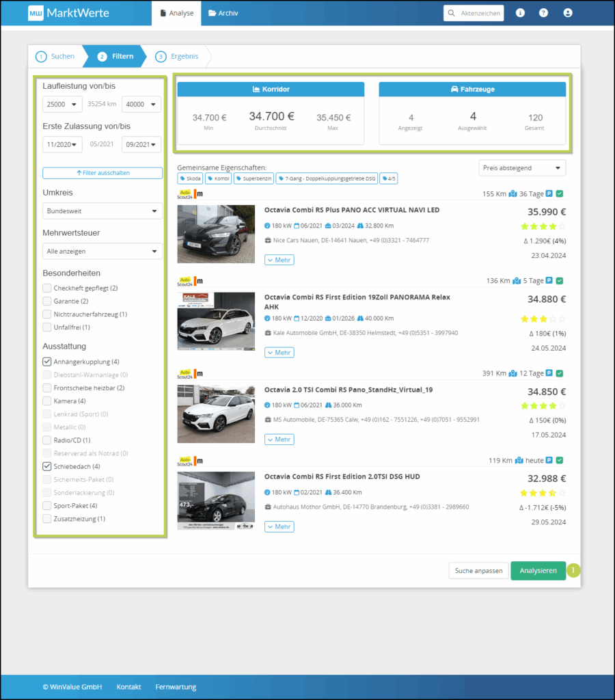Uncheck the Anhängerkupplung checkbox
The image size is (615, 700).
click(46, 362)
